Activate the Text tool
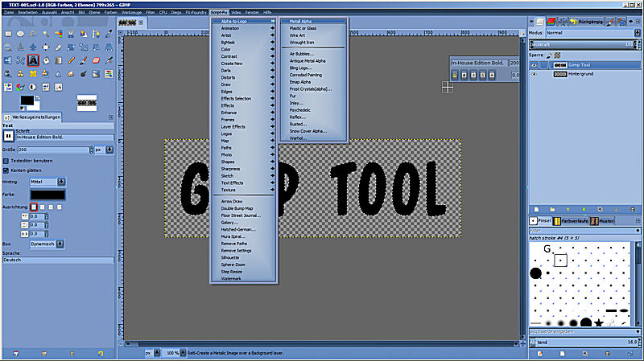644x361 pixels. click(33, 61)
